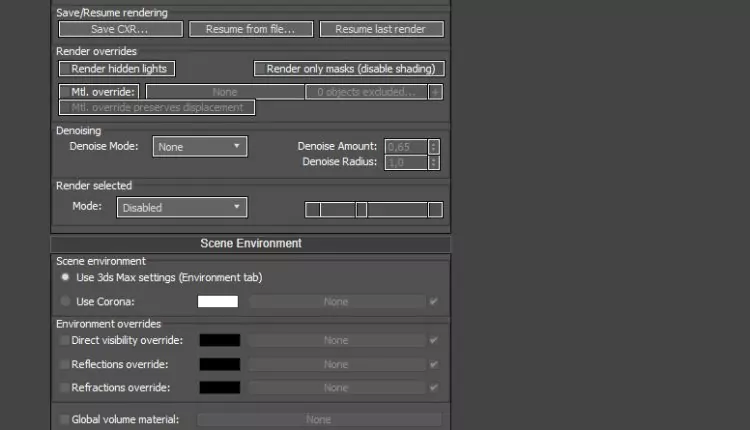Screen dimensions: 750x430
Task: Enable the Global volume material checkbox
Action: (x=65, y=420)
